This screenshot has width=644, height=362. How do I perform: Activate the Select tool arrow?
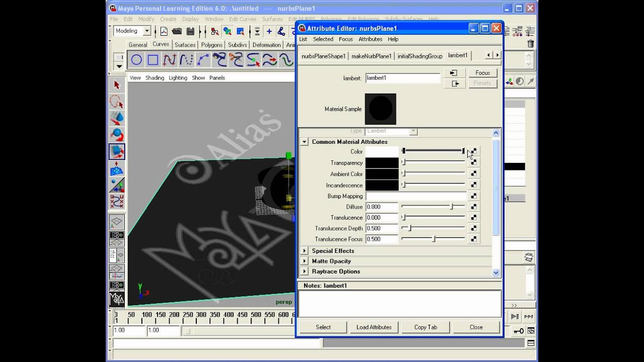(x=117, y=85)
